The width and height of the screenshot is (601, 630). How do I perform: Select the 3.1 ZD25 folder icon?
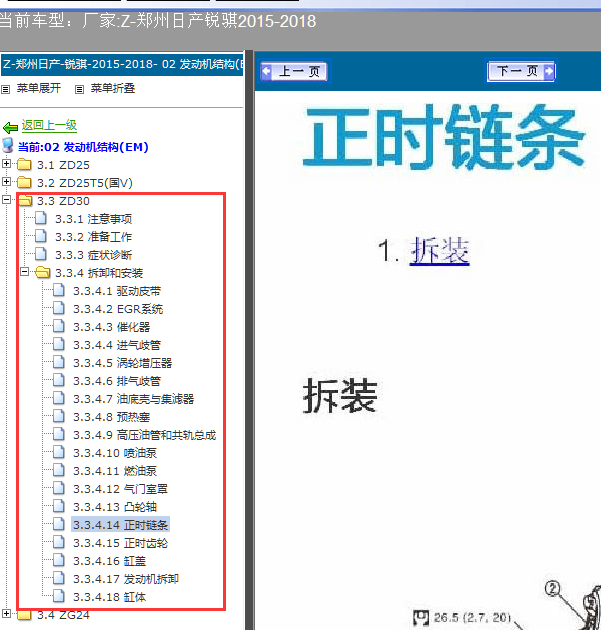pyautogui.click(x=24, y=164)
